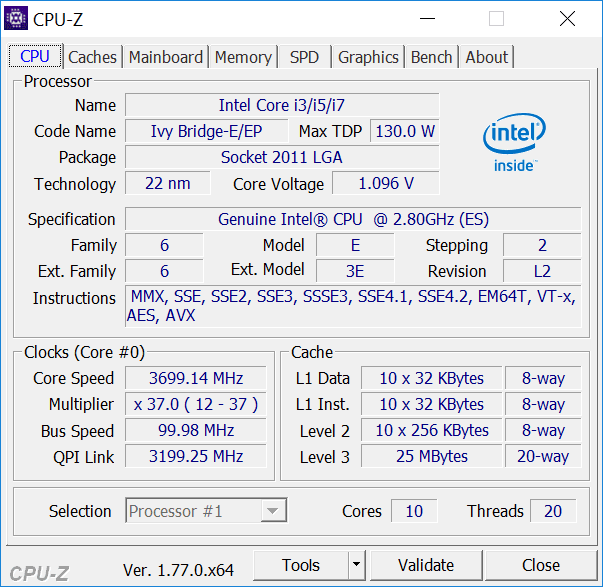Click the CPU-Z app icon in title bar
The height and width of the screenshot is (587, 603).
click(17, 18)
